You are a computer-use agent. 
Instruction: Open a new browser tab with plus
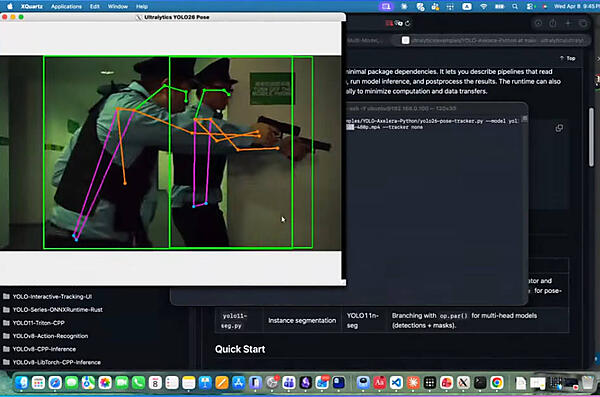click(568, 24)
